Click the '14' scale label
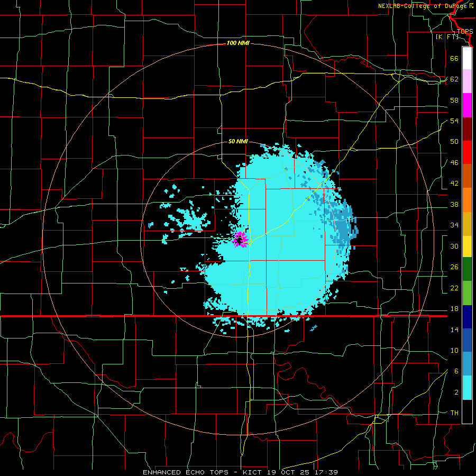 [x=454, y=329]
